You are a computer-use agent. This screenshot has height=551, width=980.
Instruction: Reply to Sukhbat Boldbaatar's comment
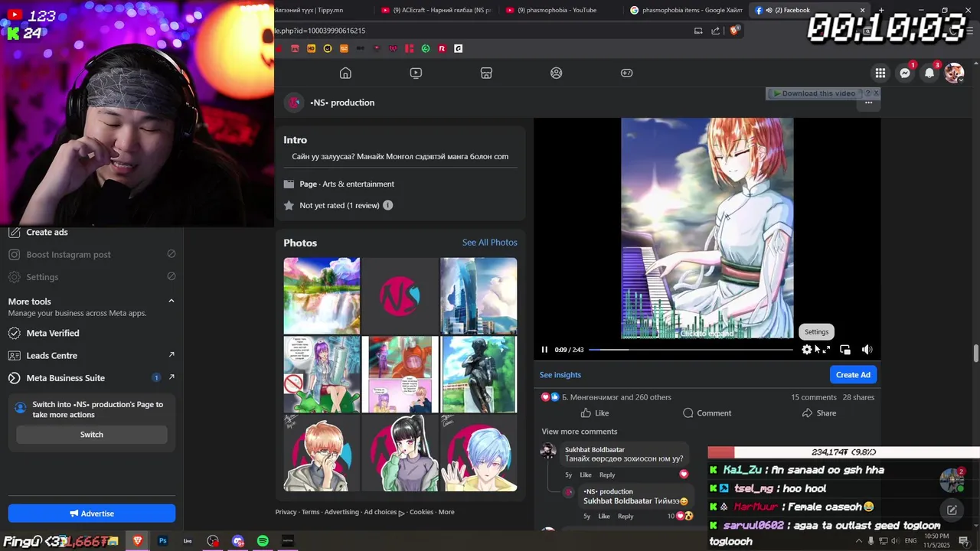pyautogui.click(x=607, y=475)
